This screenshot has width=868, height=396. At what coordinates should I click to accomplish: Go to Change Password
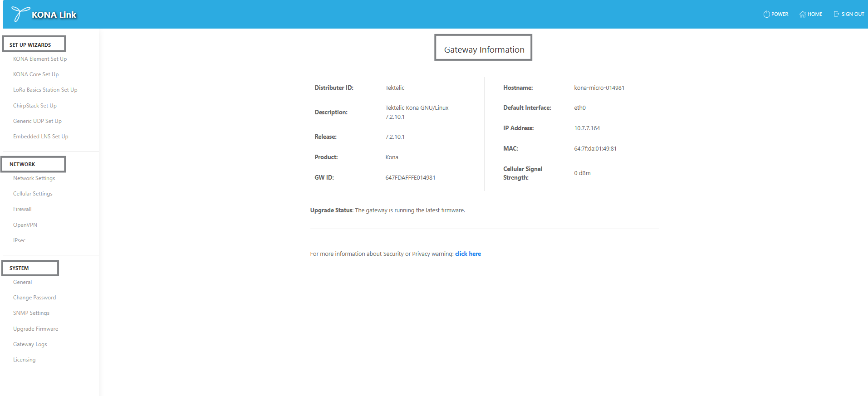point(34,298)
